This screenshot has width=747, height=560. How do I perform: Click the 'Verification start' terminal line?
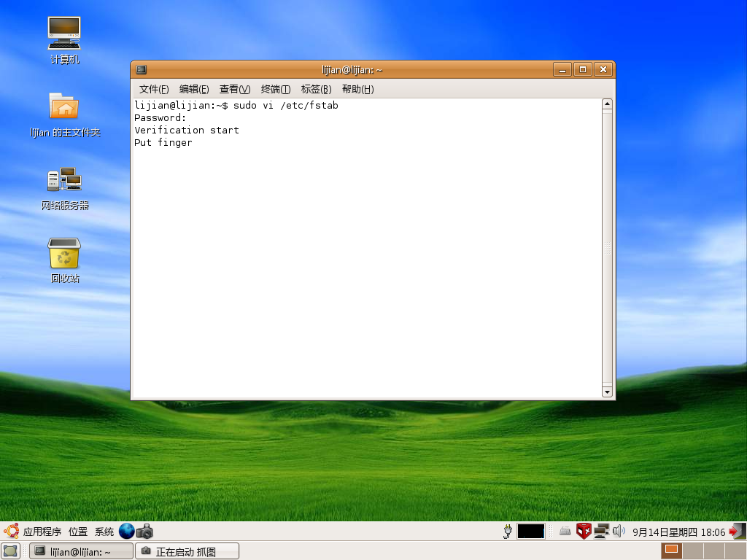pos(187,130)
